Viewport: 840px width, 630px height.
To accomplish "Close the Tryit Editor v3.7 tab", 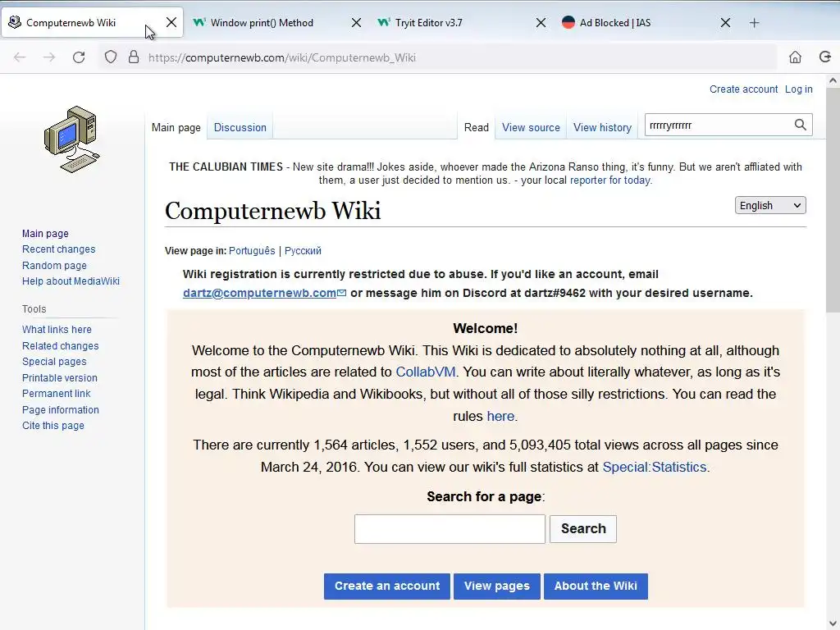I will pos(541,22).
